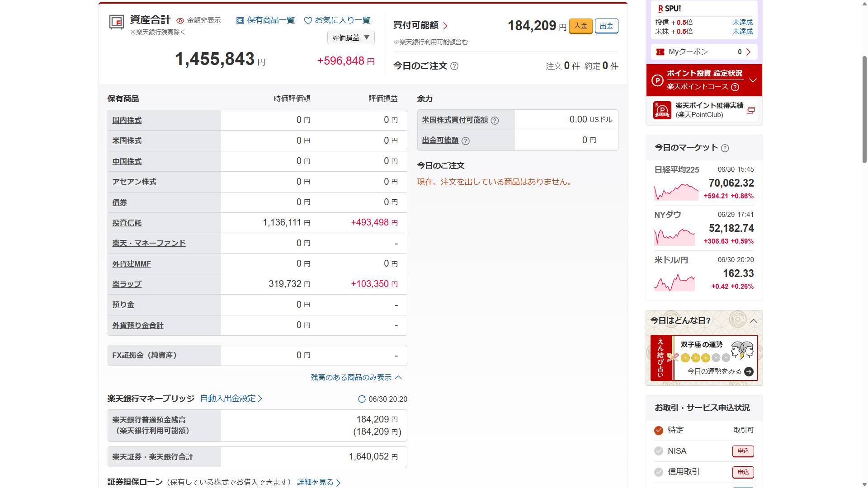Image resolution: width=868 pixels, height=488 pixels.
Task: Open 自動入出金設定 link
Action: (231, 399)
